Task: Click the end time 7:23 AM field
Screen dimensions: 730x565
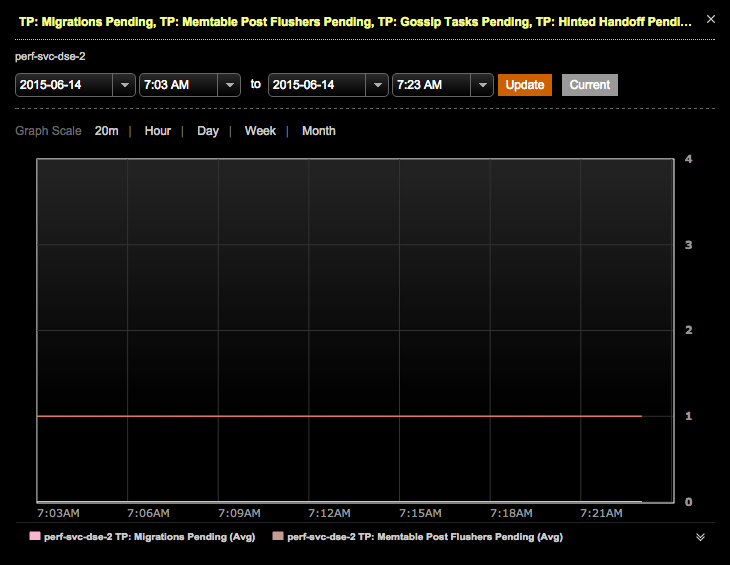Action: (432, 85)
